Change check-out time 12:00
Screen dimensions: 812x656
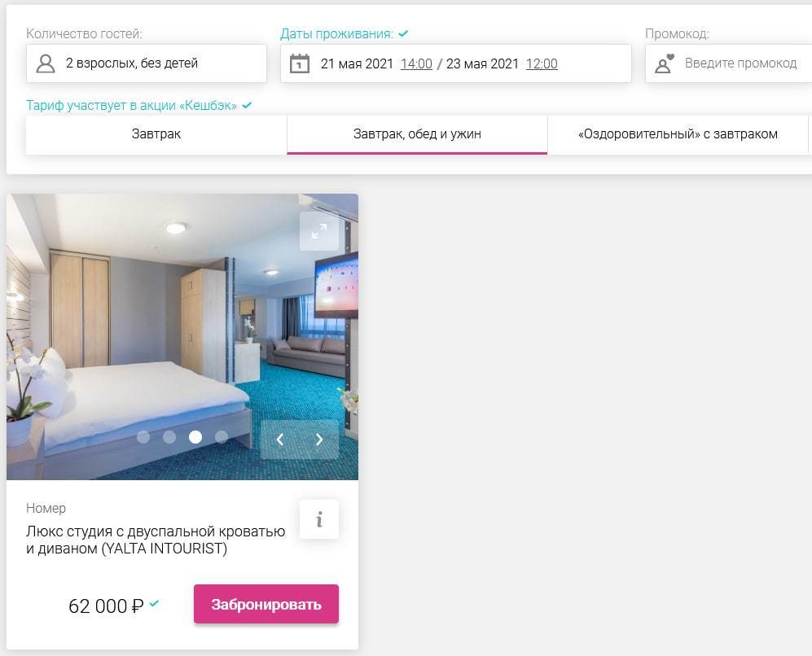coord(542,63)
